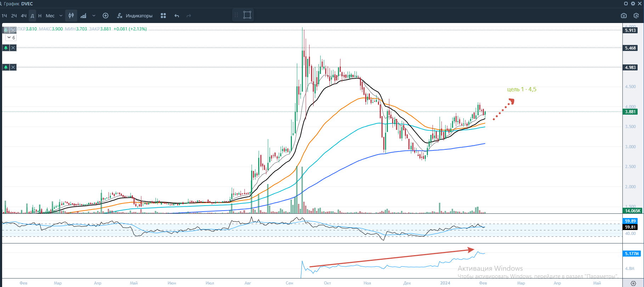The width and height of the screenshot is (644, 287).
Task: Click the DVEC ticker name
Action: click(x=27, y=4)
